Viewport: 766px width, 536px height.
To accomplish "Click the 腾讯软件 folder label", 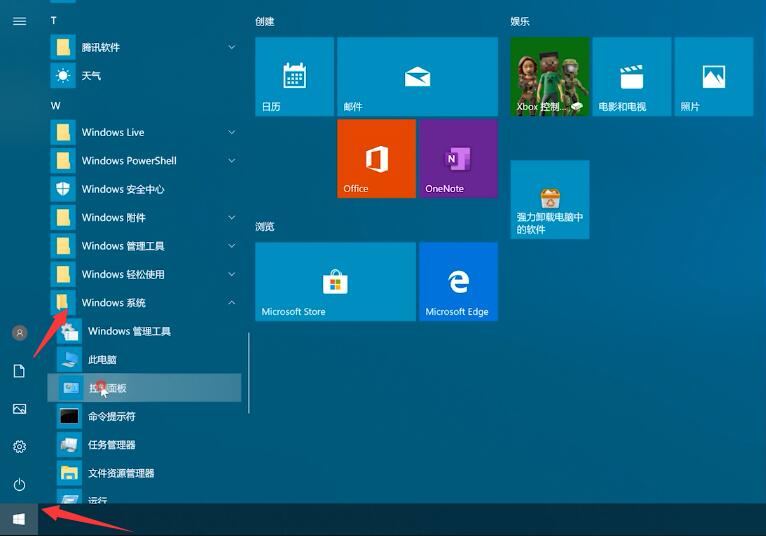I will [x=101, y=47].
